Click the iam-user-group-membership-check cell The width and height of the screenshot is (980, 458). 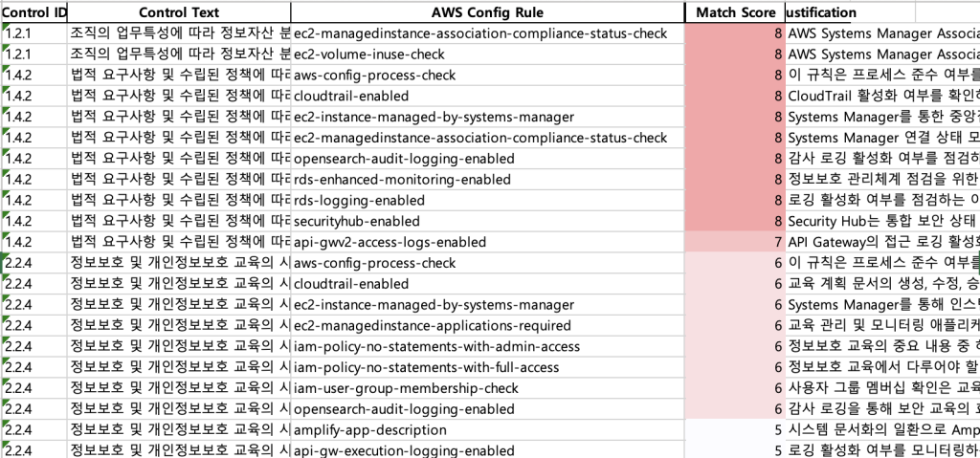[x=487, y=388]
